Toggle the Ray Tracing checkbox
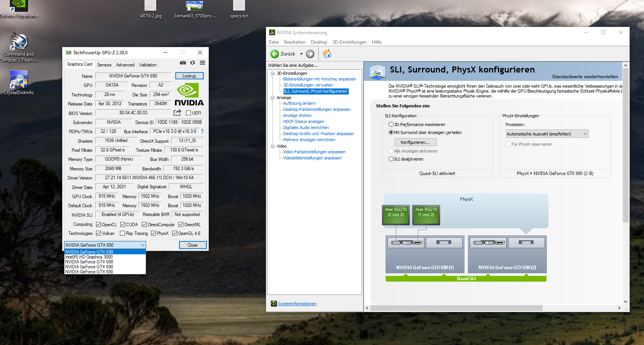The image size is (644, 345). [x=123, y=233]
